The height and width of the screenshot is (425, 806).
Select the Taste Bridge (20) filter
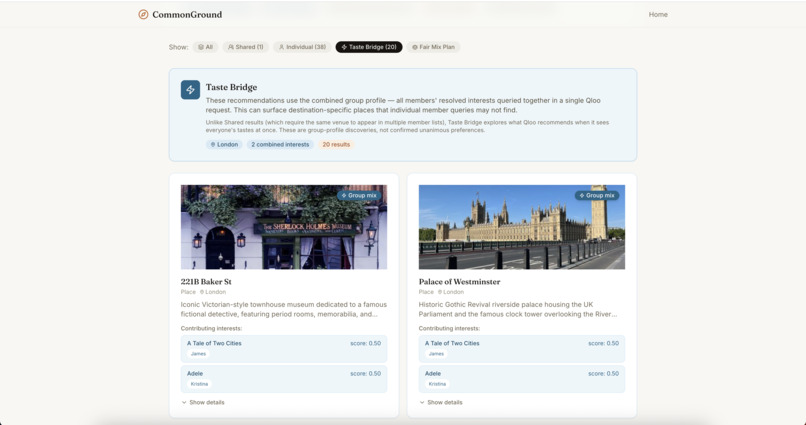(369, 47)
